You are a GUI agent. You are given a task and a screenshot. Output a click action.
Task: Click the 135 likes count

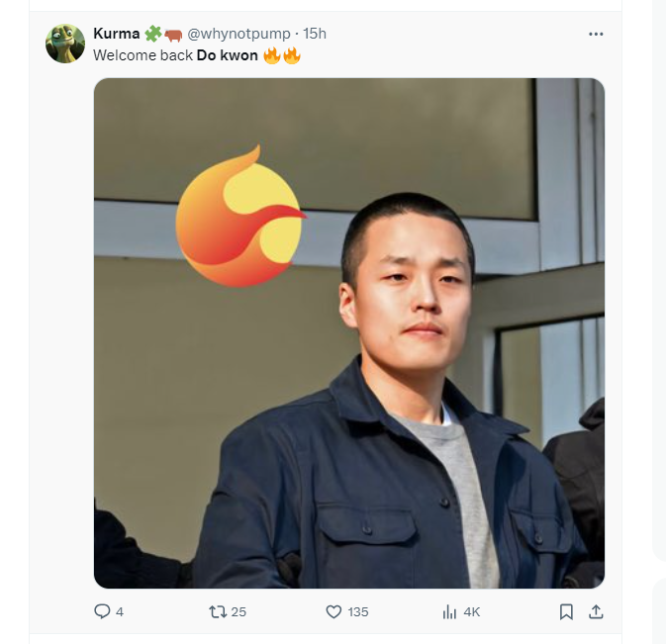358,612
